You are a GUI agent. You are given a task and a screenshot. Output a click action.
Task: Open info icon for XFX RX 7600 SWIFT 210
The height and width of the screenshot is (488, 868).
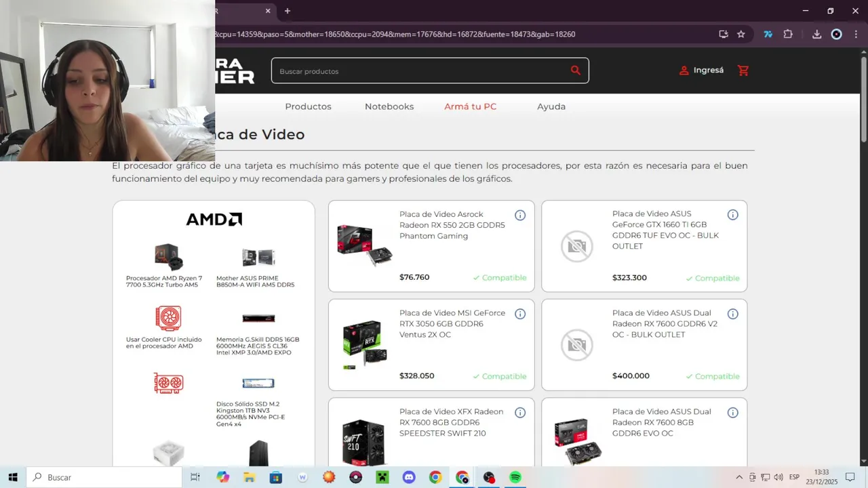coord(520,413)
